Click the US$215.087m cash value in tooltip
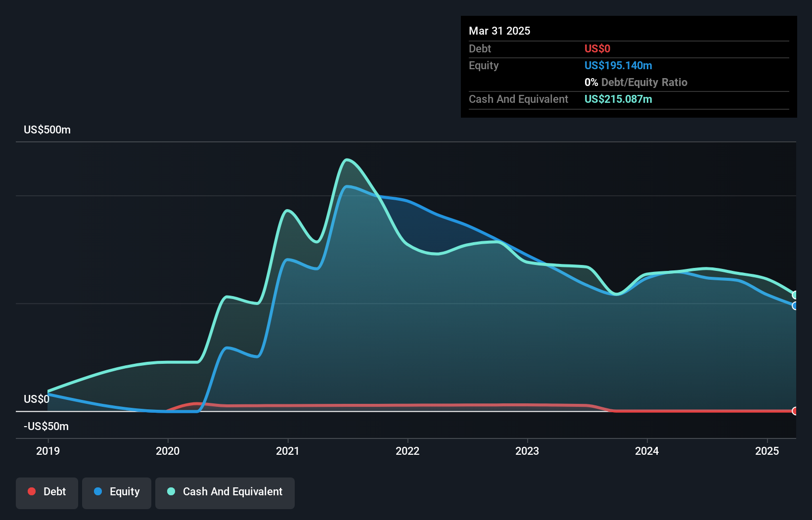Screen dimensions: 812x520 click(x=618, y=99)
